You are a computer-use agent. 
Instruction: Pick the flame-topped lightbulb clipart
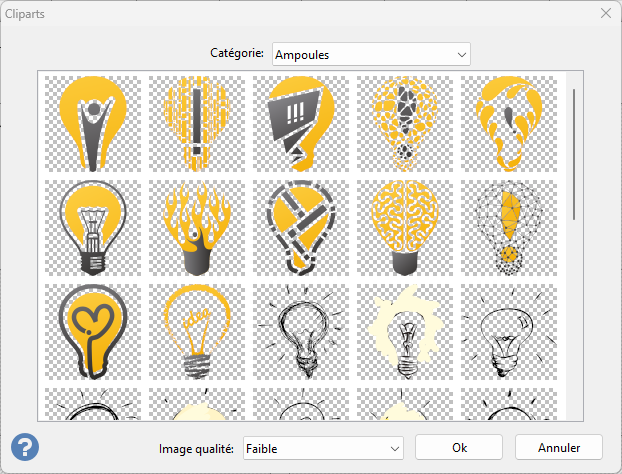[x=197, y=228]
